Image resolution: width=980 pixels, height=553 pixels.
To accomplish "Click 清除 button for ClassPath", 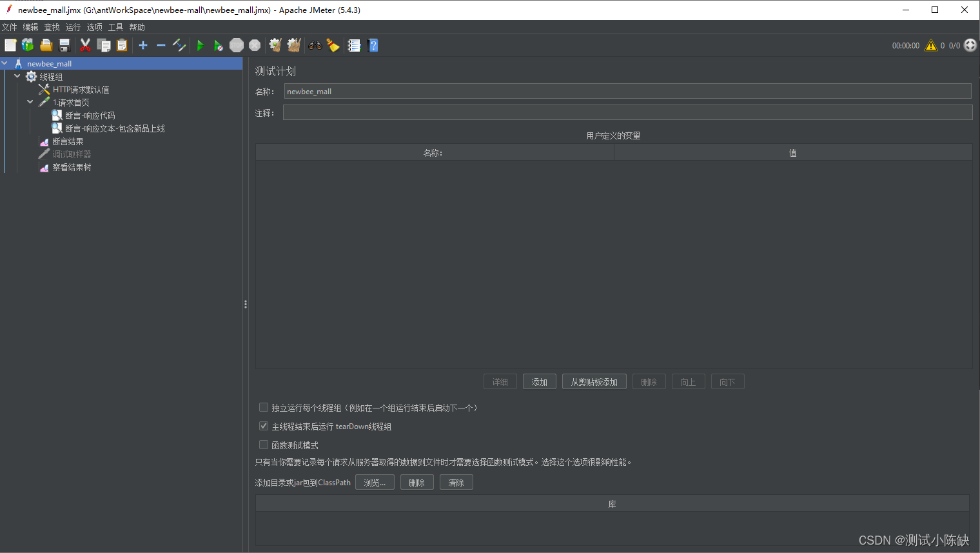I will pyautogui.click(x=456, y=483).
